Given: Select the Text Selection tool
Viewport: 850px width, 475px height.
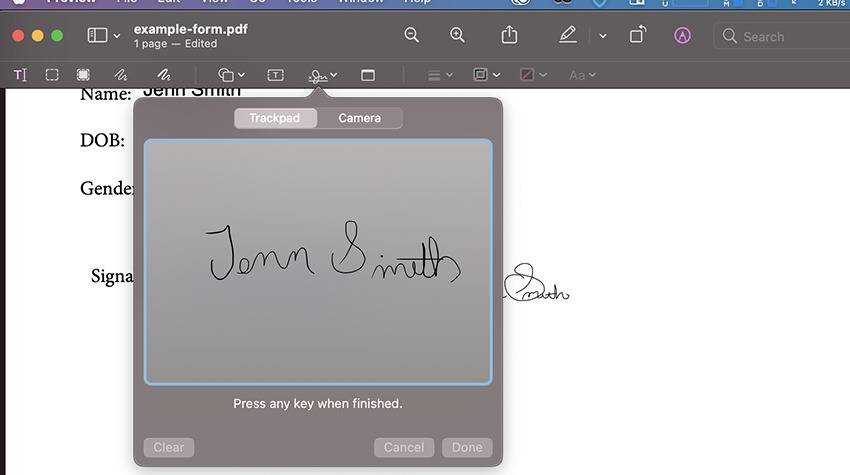Looking at the screenshot, I should pos(20,75).
